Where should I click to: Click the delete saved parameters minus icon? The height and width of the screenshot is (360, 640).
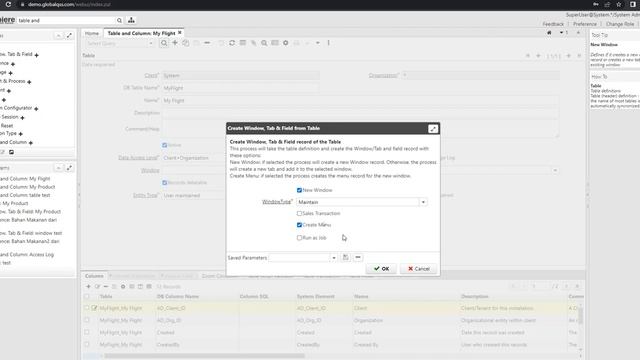pos(358,257)
